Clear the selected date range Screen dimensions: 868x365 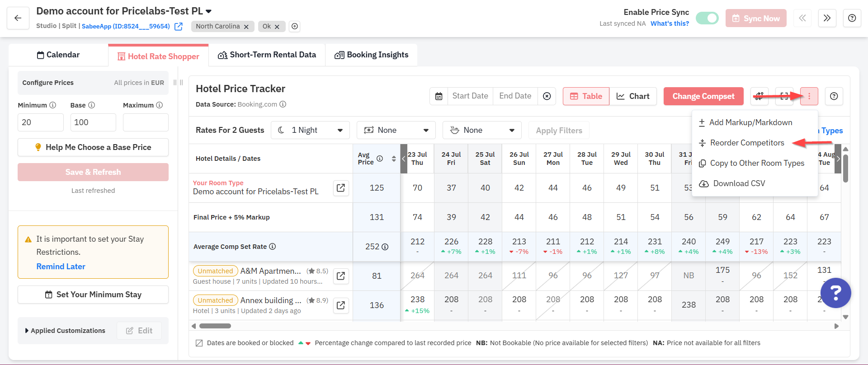point(547,96)
